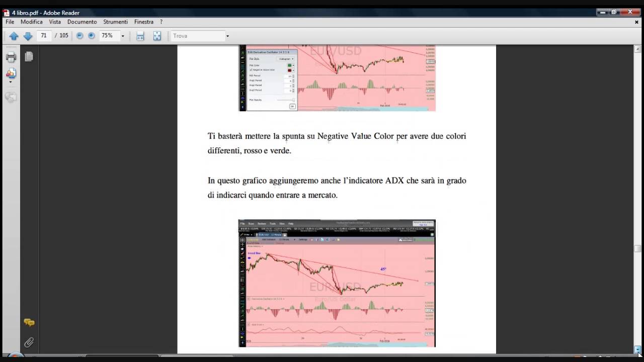Go to previous page with up arrow
The image size is (644, 362).
(14, 36)
